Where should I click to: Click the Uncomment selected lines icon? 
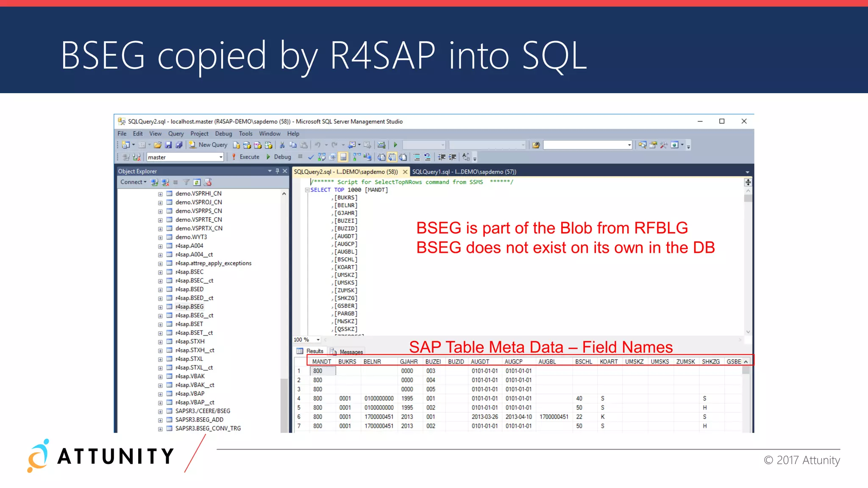[x=427, y=157]
